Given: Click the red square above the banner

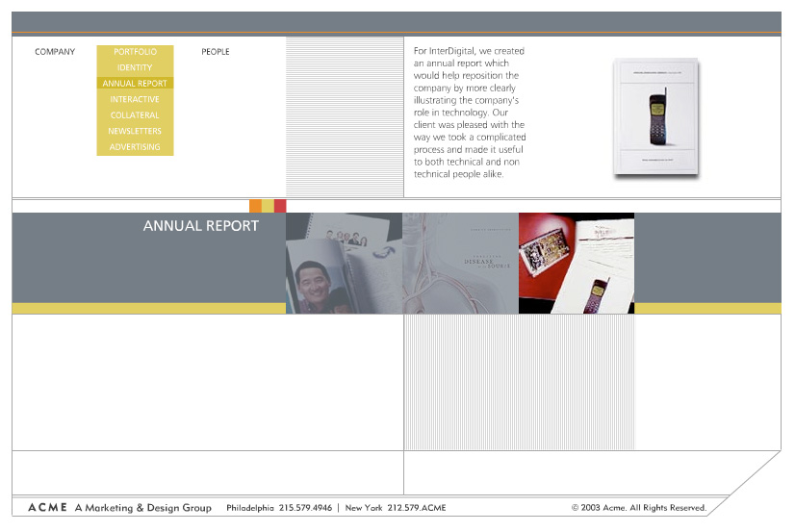Looking at the screenshot, I should pos(280,206).
